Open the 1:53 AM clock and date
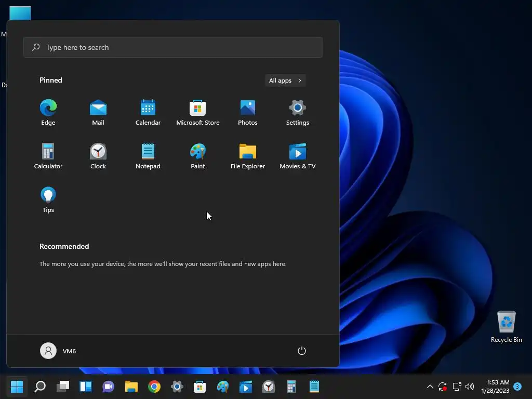The height and width of the screenshot is (399, 532). [x=495, y=387]
